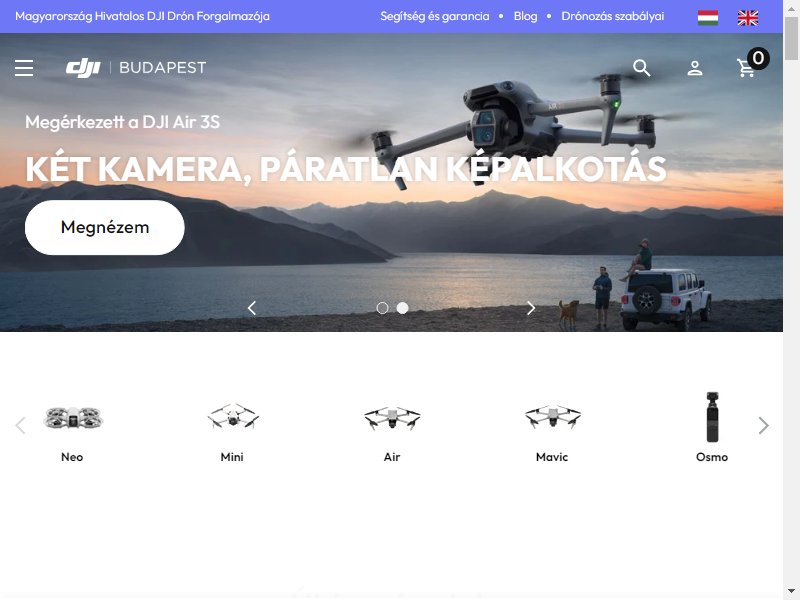This screenshot has height=600, width=800.
Task: Show next product categories in the carousel
Action: click(x=763, y=425)
